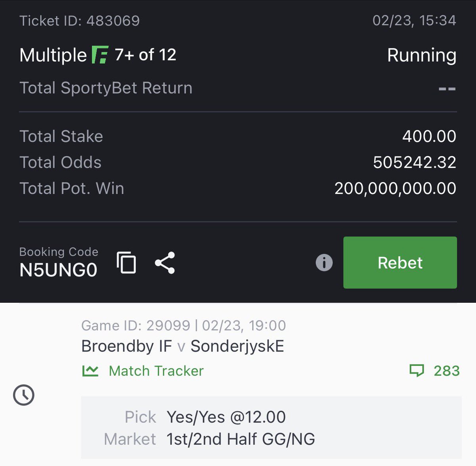
Task: Tap the share booking code icon
Action: tap(165, 263)
